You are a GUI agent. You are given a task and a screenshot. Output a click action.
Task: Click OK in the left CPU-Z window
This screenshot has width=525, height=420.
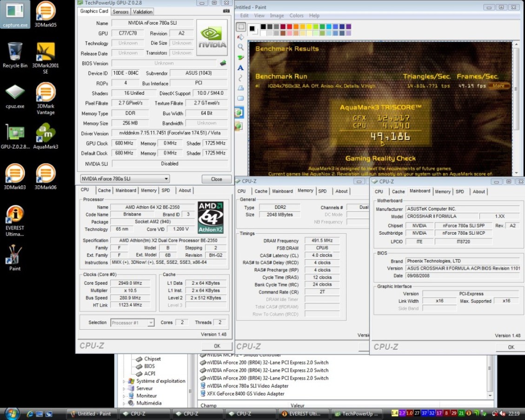tap(217, 346)
